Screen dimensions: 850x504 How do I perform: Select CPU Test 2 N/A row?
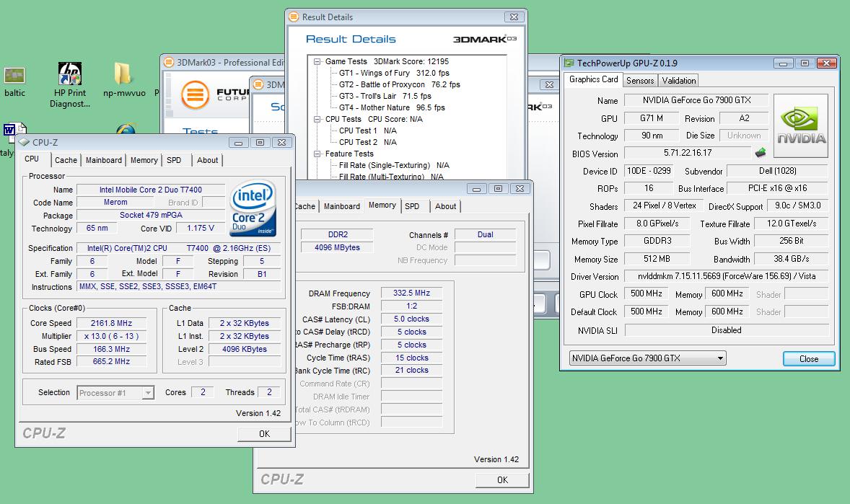pos(367,142)
